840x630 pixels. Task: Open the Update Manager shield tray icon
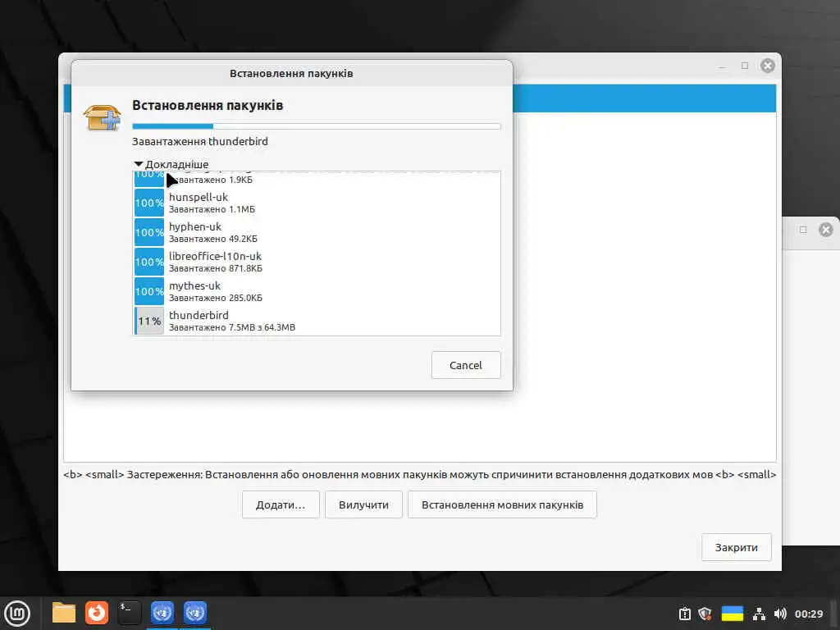[x=705, y=614]
